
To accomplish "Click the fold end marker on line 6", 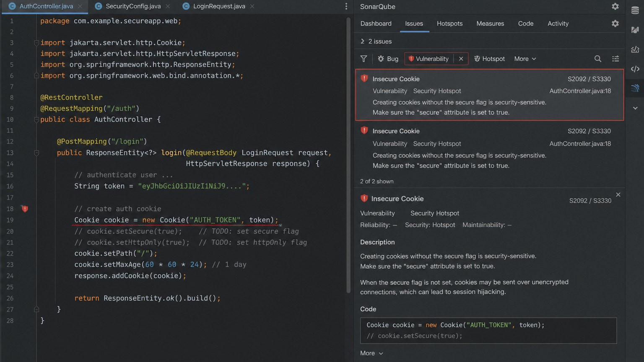I will pyautogui.click(x=36, y=75).
